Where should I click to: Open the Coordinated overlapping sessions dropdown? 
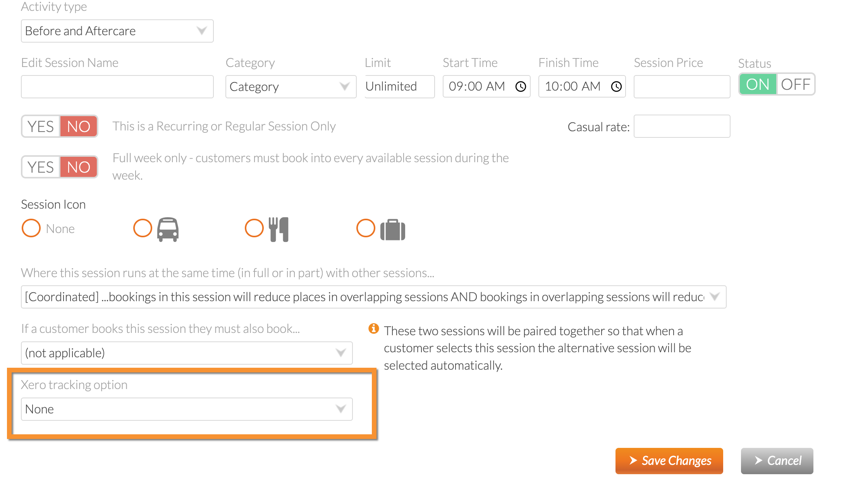pos(373,297)
